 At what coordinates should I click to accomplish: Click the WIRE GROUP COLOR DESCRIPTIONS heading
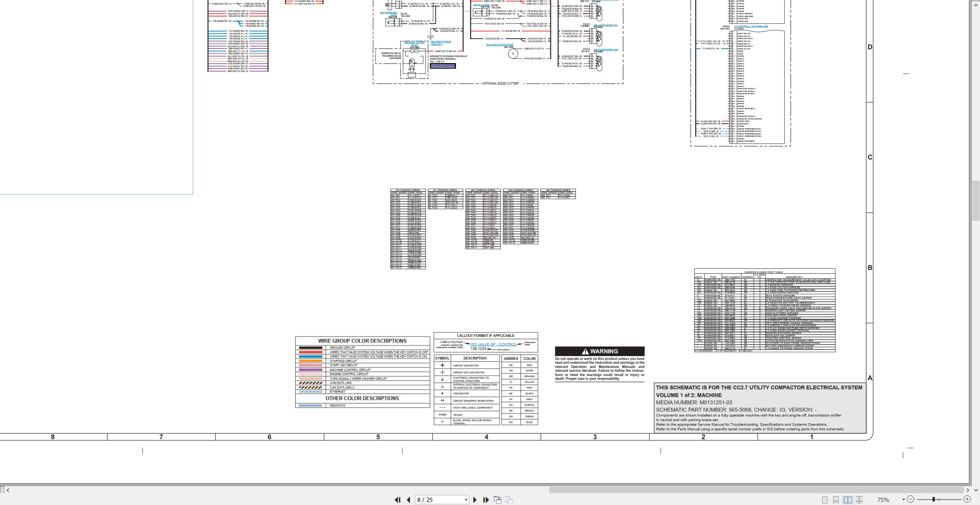[362, 341]
